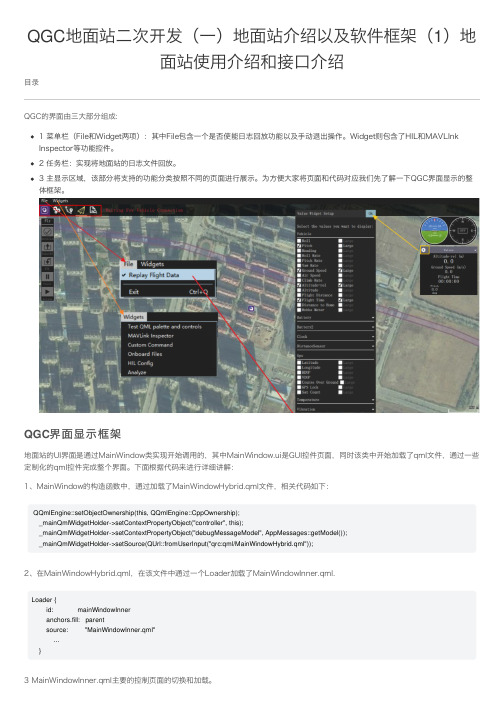Click code line with setSource MainWindowHybrid.qml
Image resolution: width=504 pixels, height=713 pixels.
(x=176, y=543)
